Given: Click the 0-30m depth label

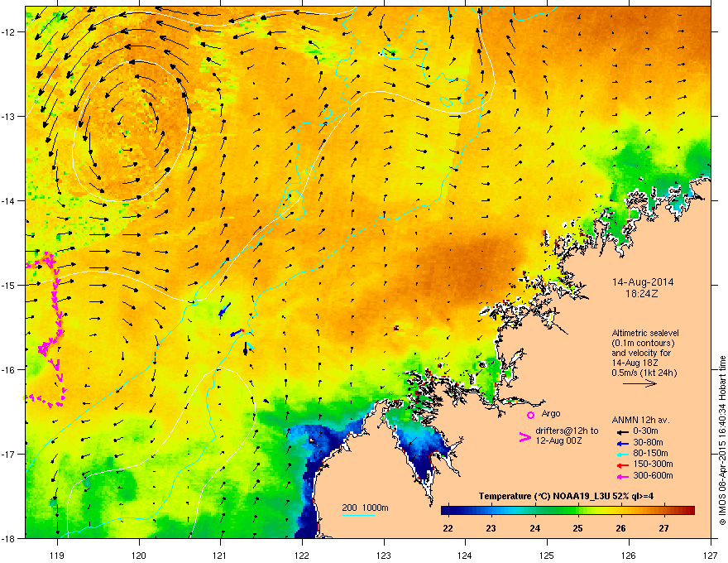Looking at the screenshot, I should click(645, 431).
